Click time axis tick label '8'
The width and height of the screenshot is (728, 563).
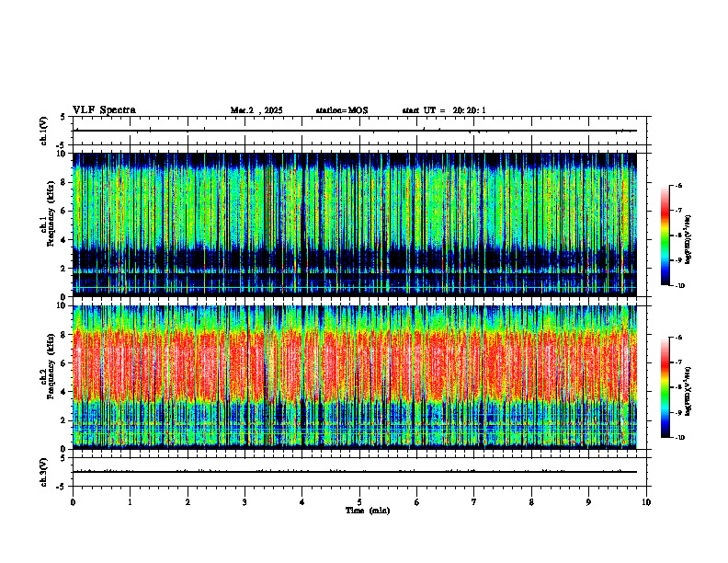point(531,502)
